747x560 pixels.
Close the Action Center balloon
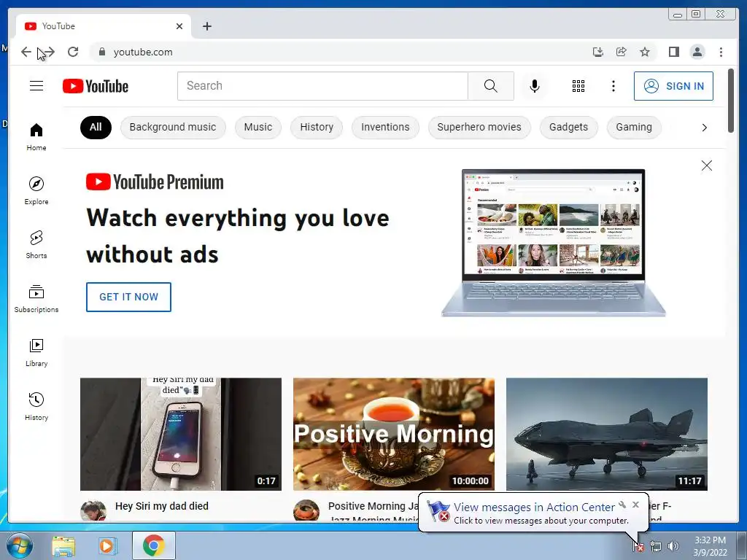click(x=635, y=505)
